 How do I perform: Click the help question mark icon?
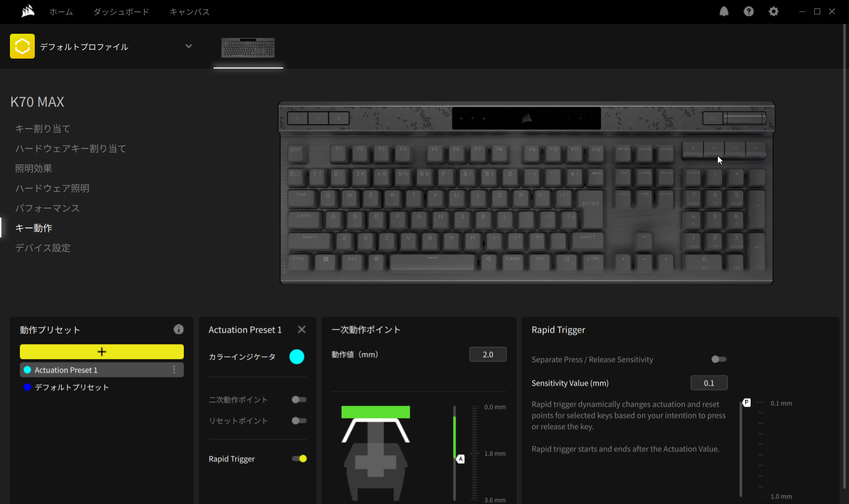[x=749, y=11]
